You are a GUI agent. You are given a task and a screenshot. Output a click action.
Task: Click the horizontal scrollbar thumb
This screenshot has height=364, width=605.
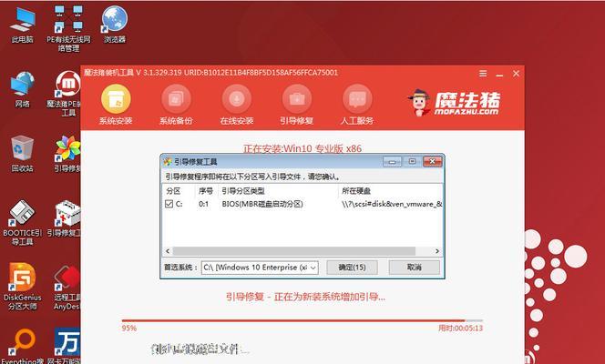click(294, 251)
